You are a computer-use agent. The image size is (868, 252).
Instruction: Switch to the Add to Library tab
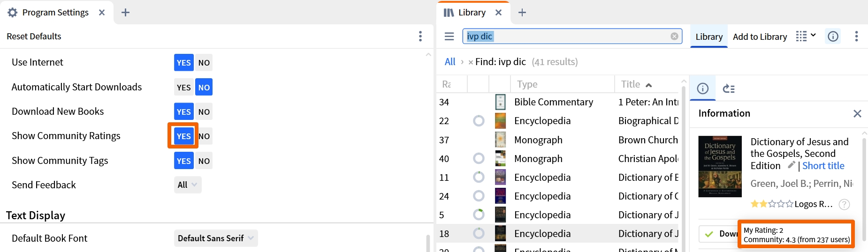click(760, 37)
